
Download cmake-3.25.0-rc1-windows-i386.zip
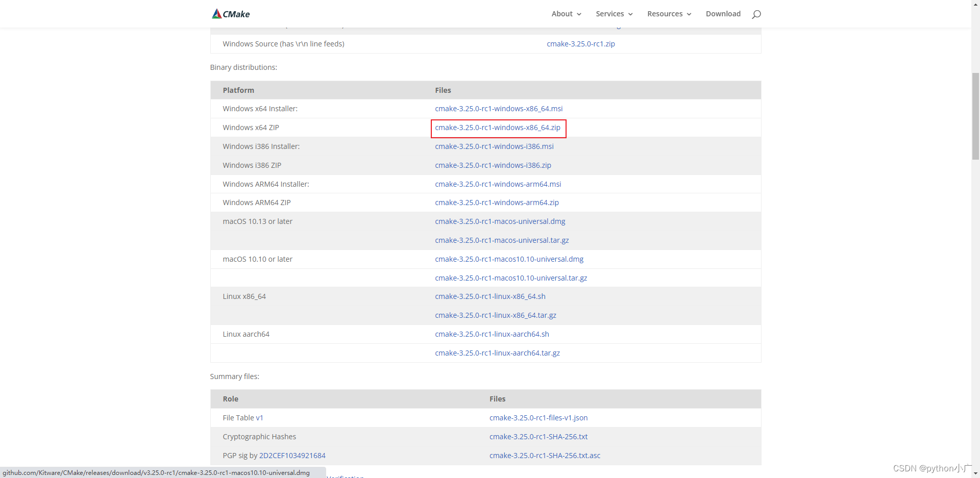coord(493,165)
